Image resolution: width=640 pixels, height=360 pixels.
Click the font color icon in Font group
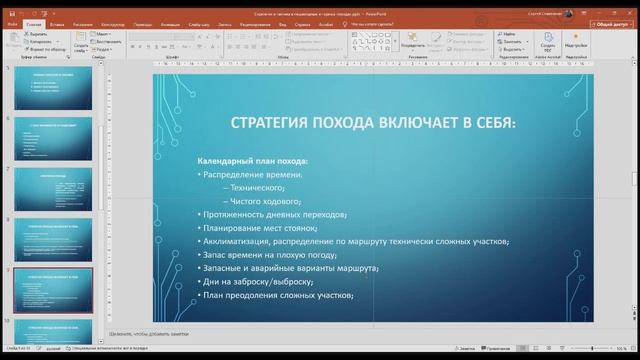(213, 47)
